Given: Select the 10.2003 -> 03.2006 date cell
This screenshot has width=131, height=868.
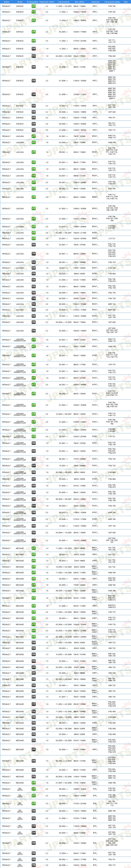Looking at the screenshot, I should 63,654.
